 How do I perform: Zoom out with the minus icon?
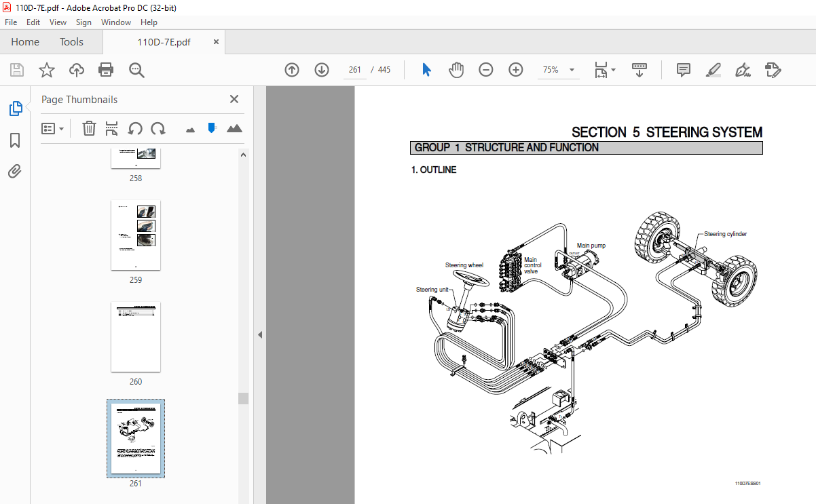coord(486,70)
